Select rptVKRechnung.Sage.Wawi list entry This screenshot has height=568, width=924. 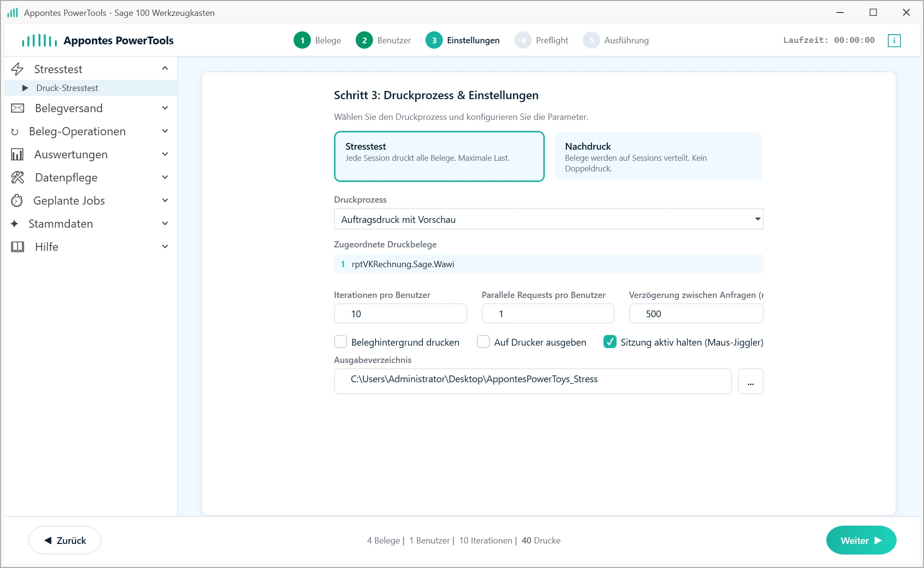pyautogui.click(x=549, y=264)
